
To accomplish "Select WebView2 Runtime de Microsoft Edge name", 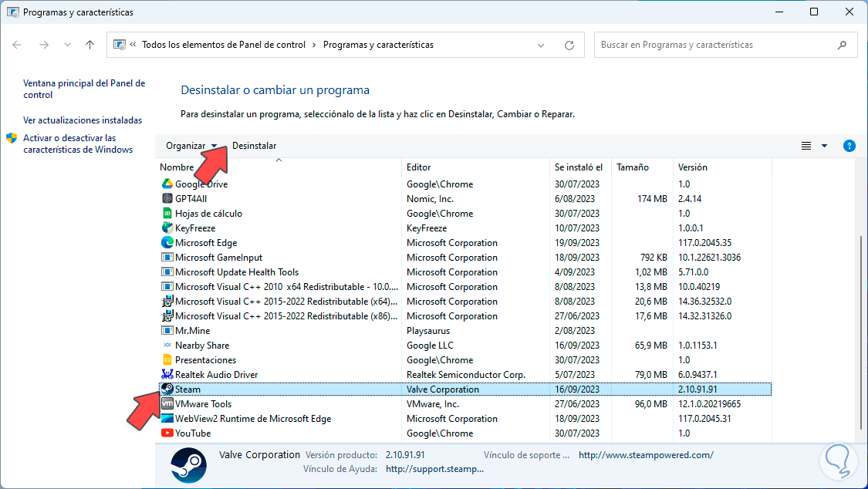I will (x=253, y=419).
